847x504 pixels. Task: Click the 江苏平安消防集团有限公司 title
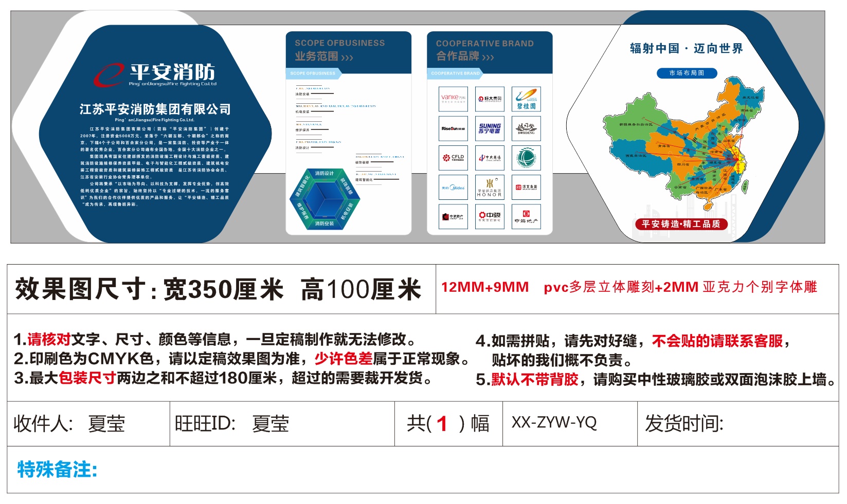click(x=155, y=109)
